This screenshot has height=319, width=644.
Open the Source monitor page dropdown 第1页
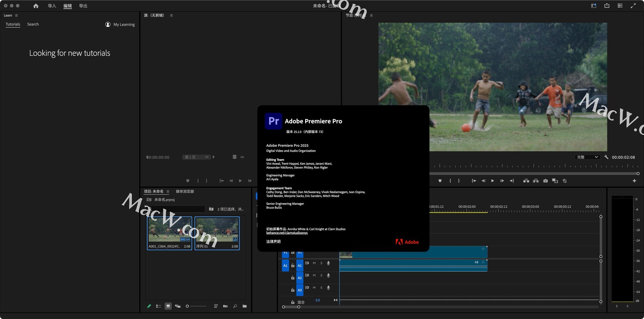pos(197,157)
